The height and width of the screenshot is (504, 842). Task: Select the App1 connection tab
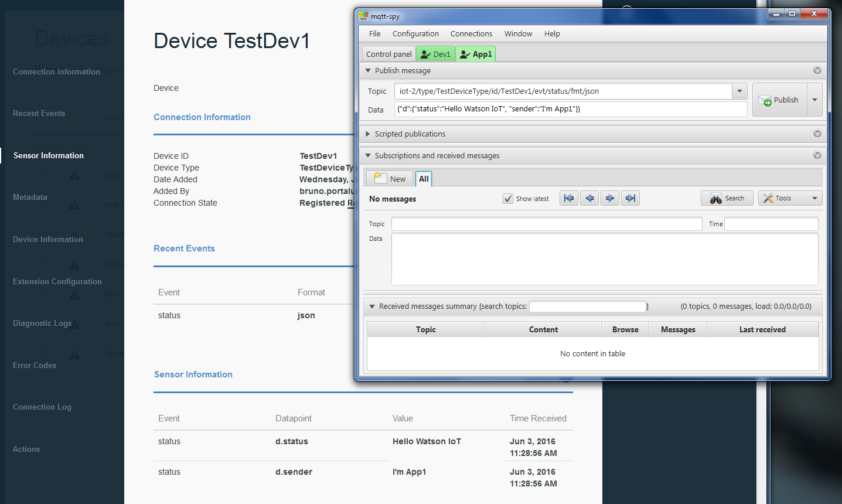(476, 54)
